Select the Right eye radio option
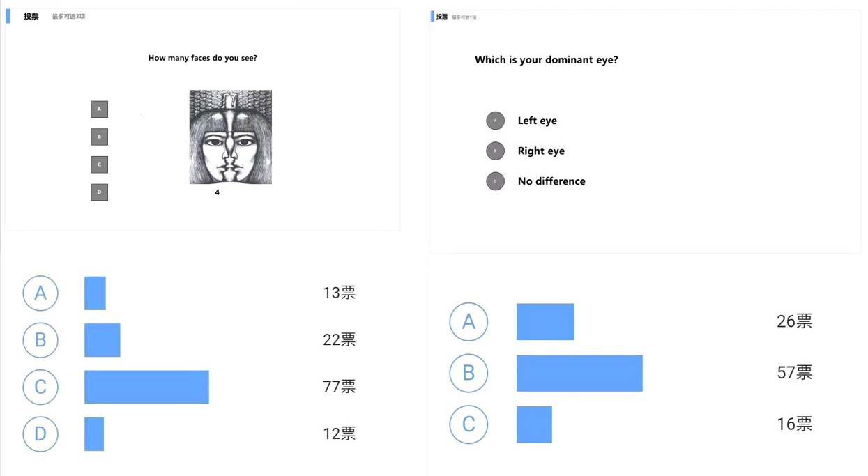This screenshot has height=476, width=868. pyautogui.click(x=495, y=151)
